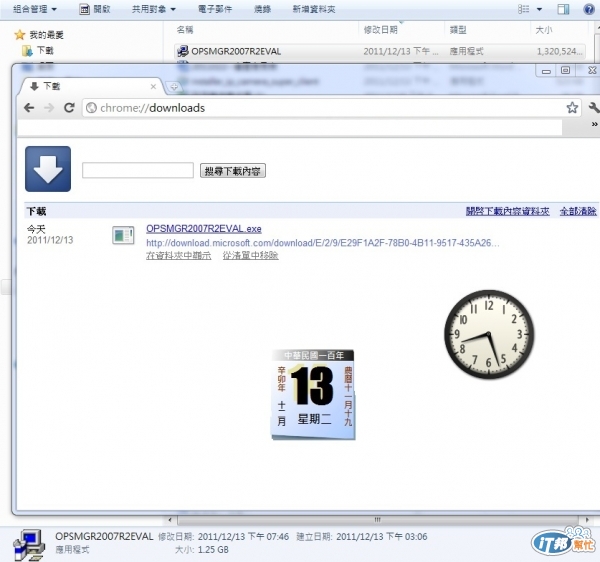600x562 pixels.
Task: Open the OPSMGR2007R2EVAL.exe download link
Action: pyautogui.click(x=204, y=229)
